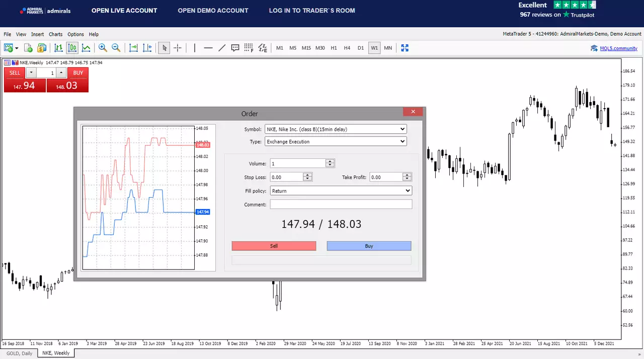
Task: Open the Fill policy Return dropdown
Action: pyautogui.click(x=341, y=191)
